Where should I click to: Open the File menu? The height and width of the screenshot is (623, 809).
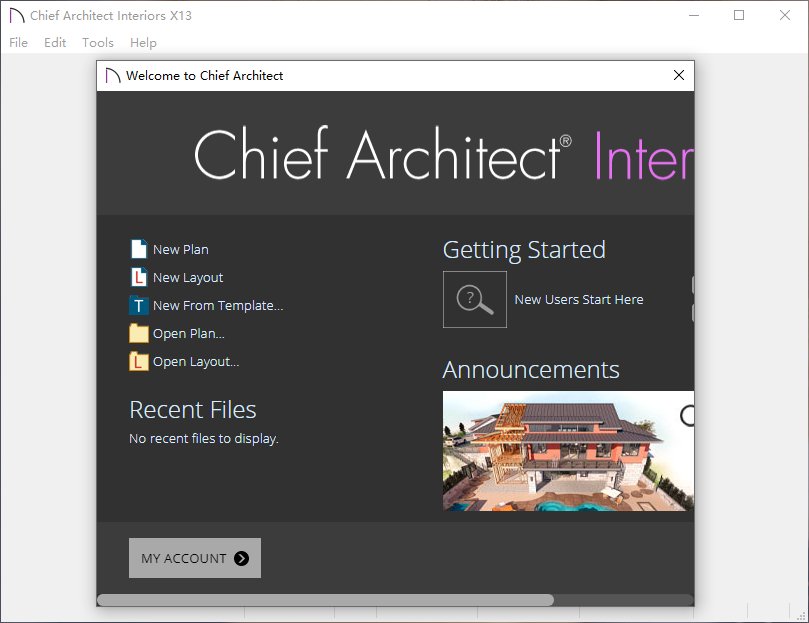pyautogui.click(x=19, y=42)
